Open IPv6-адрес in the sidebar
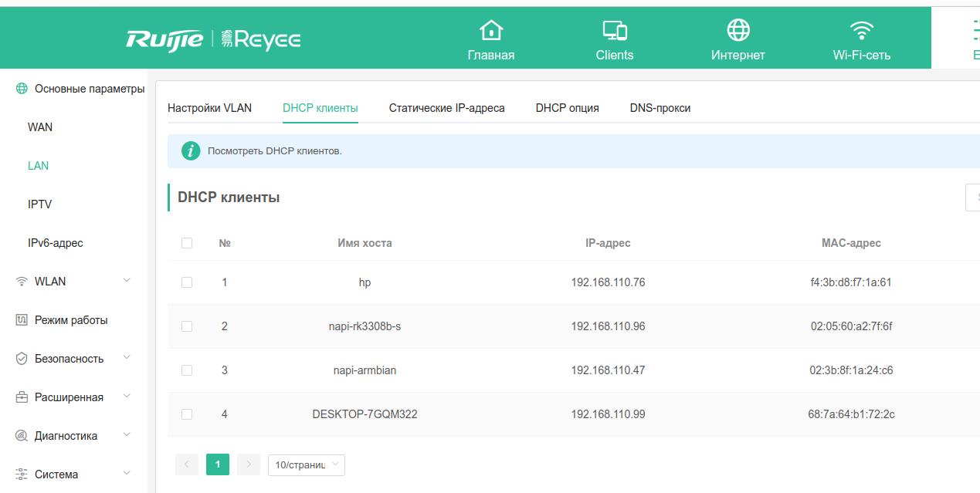Screen dimensions: 980x493 pyautogui.click(x=55, y=243)
